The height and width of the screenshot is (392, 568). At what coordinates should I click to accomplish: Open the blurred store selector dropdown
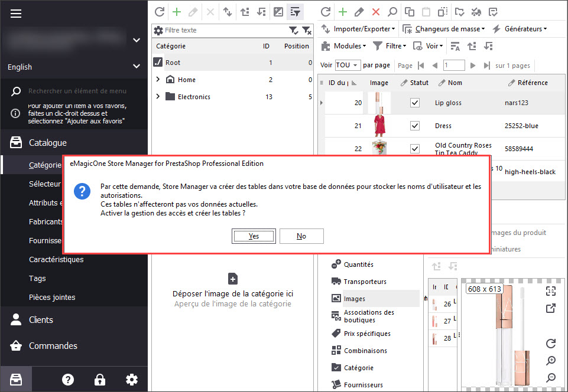click(137, 40)
